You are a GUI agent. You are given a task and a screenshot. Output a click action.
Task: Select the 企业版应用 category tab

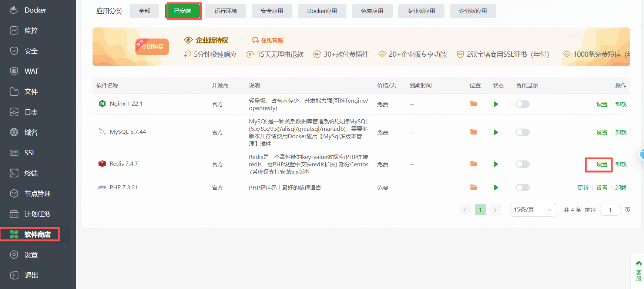coord(473,11)
